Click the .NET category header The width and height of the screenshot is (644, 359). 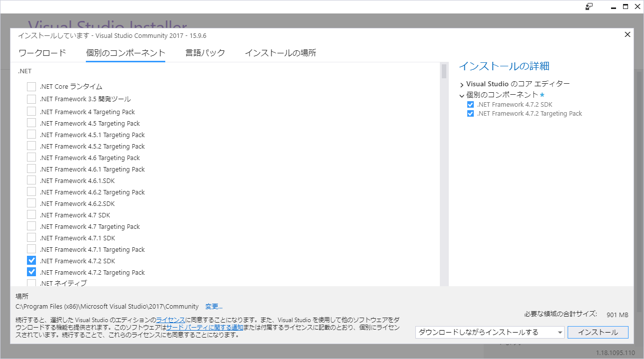pyautogui.click(x=24, y=71)
